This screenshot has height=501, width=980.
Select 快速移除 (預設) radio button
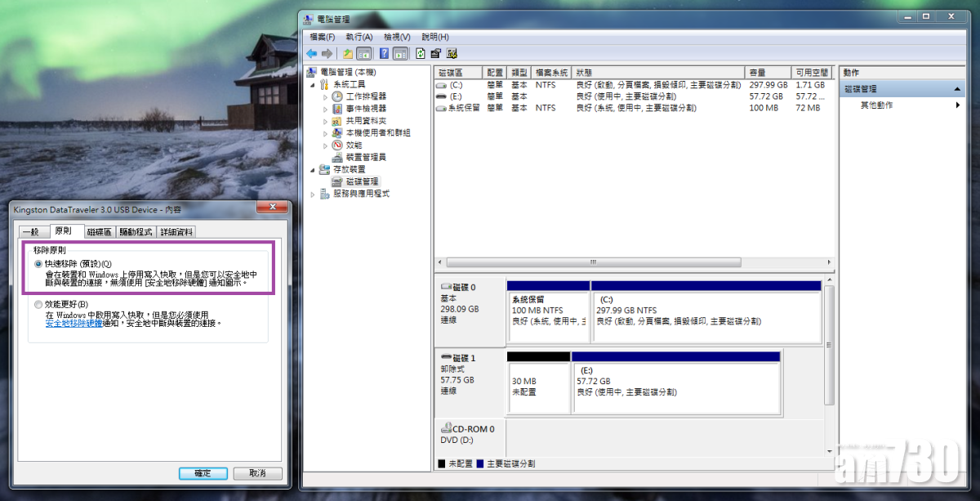38,264
